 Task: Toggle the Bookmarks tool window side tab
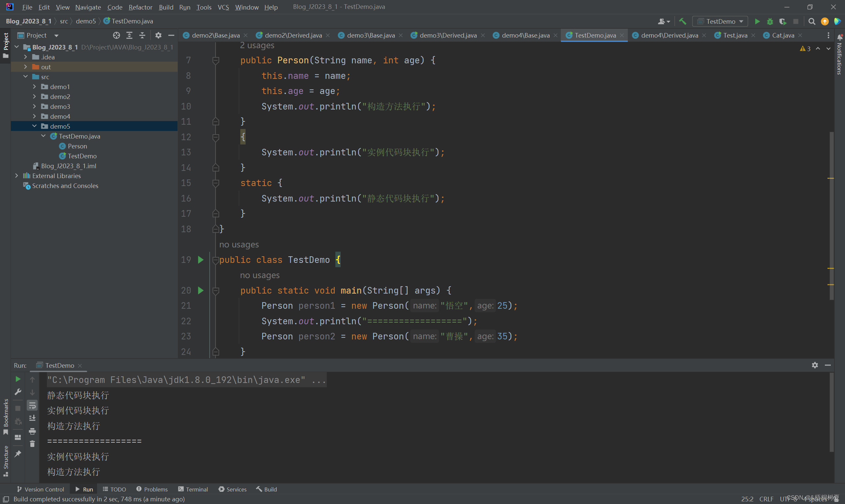tap(5, 417)
